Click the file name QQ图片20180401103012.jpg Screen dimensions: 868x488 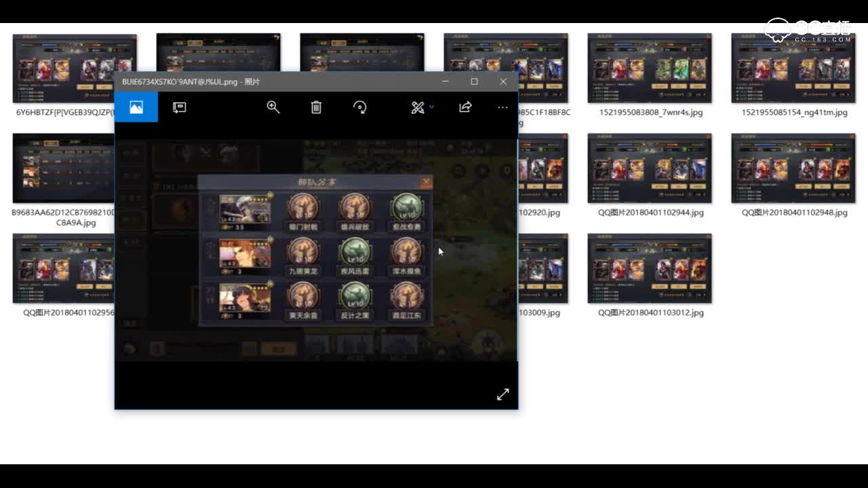(x=651, y=312)
